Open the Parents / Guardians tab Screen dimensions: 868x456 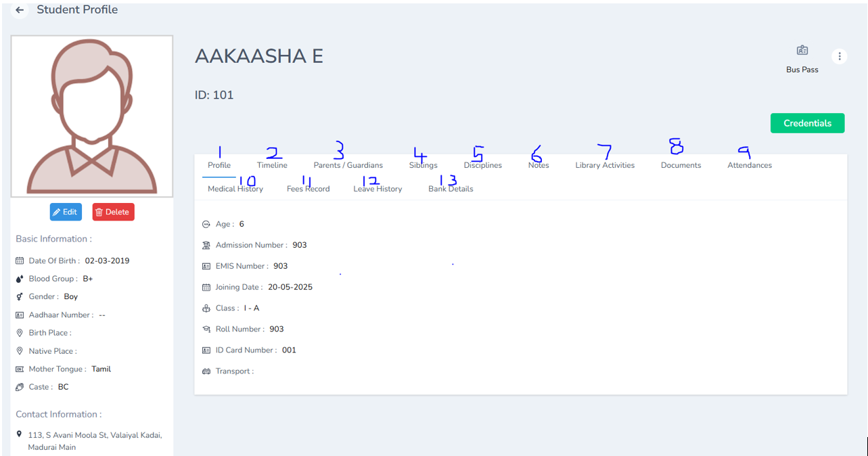(x=348, y=164)
